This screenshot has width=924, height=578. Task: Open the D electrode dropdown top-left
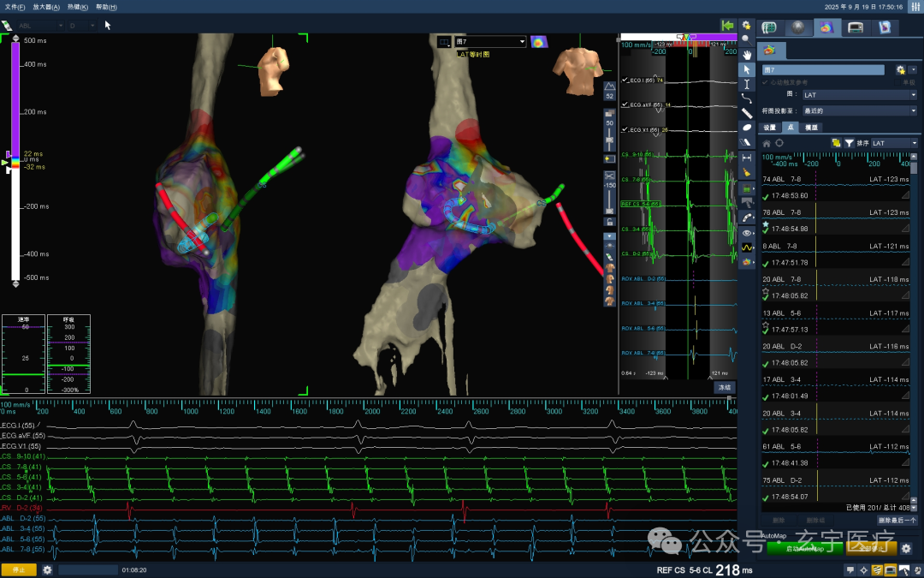pyautogui.click(x=82, y=26)
